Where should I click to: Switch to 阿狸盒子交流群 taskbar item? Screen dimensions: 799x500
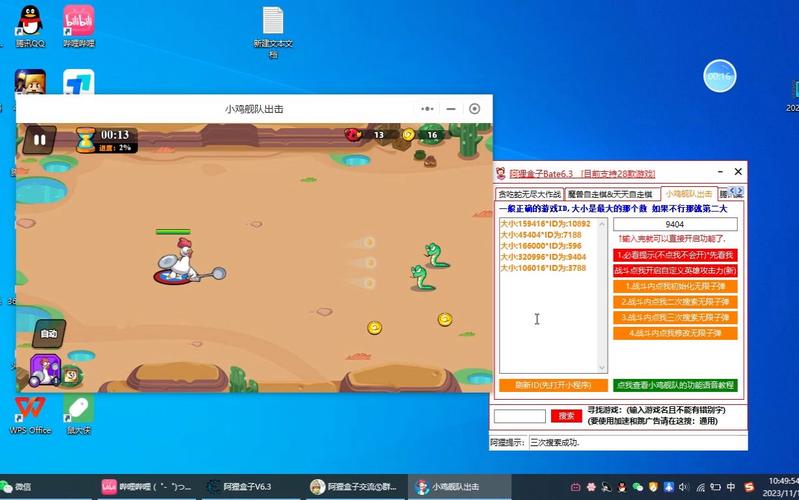tap(354, 487)
